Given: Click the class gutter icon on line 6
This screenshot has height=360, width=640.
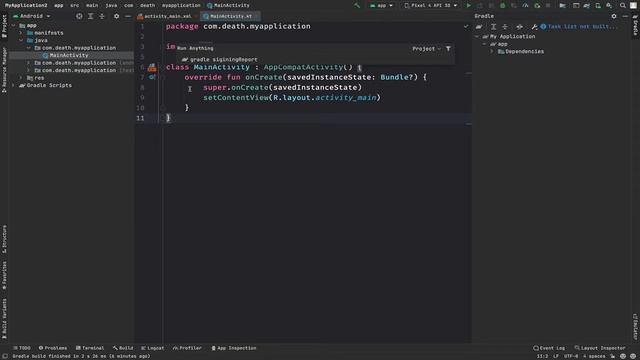Looking at the screenshot, I should (x=152, y=67).
